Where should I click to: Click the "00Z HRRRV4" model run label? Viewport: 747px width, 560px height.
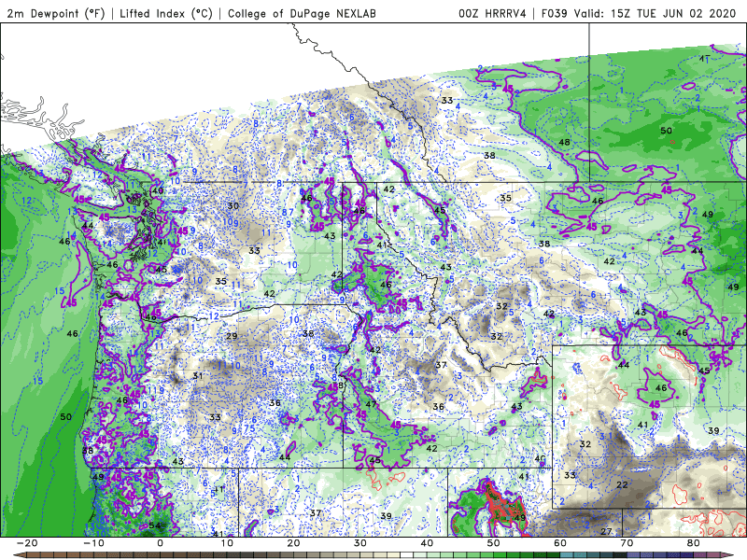tap(492, 13)
